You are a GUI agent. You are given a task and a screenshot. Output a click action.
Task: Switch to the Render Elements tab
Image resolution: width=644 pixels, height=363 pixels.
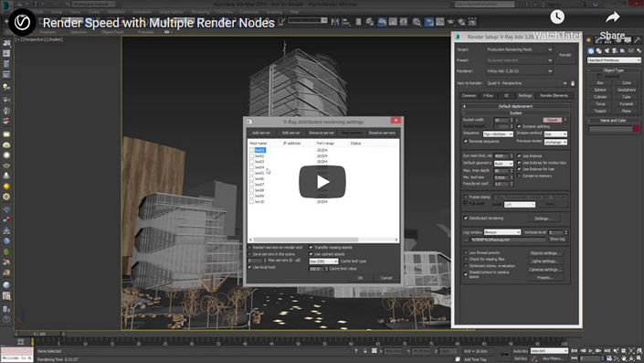554,95
